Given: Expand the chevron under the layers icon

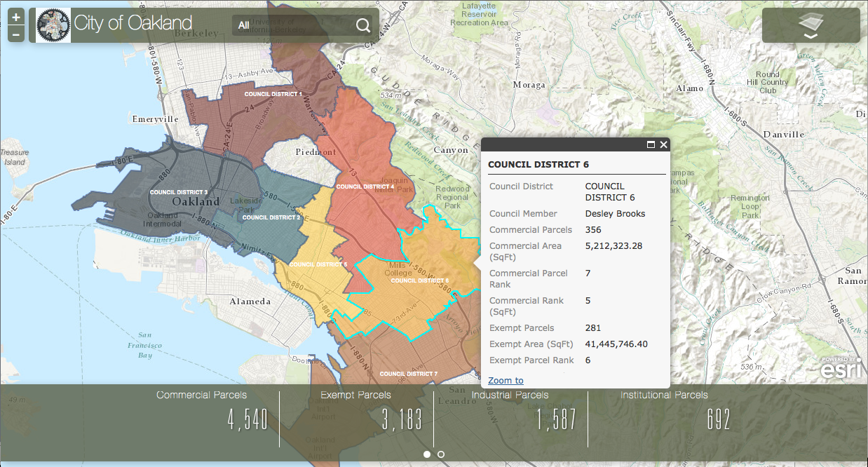Looking at the screenshot, I should [x=811, y=36].
